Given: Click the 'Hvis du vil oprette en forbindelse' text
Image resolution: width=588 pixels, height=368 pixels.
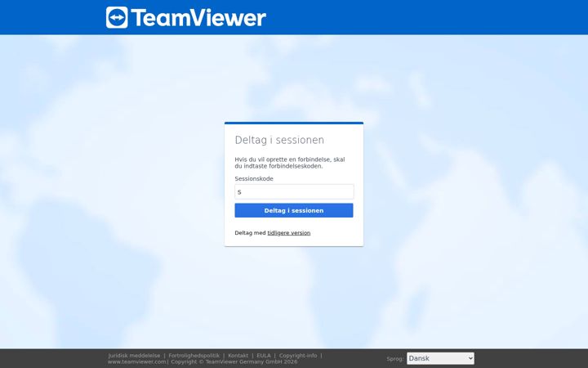Looking at the screenshot, I should (289, 163).
